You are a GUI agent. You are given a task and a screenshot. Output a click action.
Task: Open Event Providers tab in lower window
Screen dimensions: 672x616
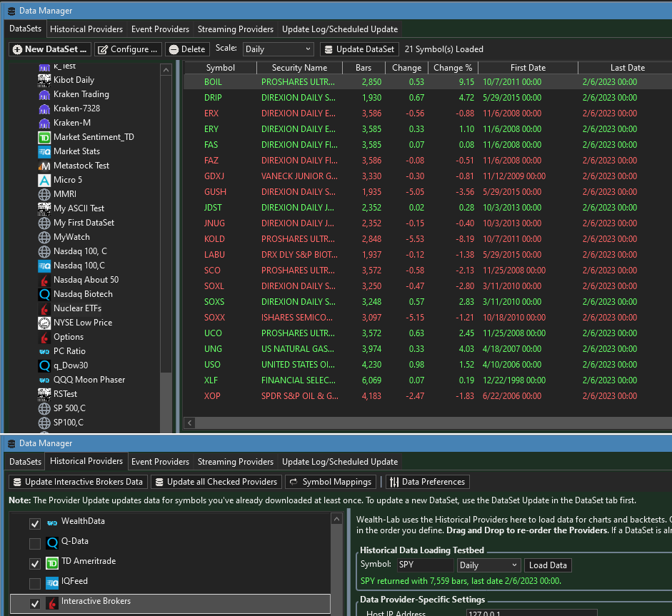[160, 462]
